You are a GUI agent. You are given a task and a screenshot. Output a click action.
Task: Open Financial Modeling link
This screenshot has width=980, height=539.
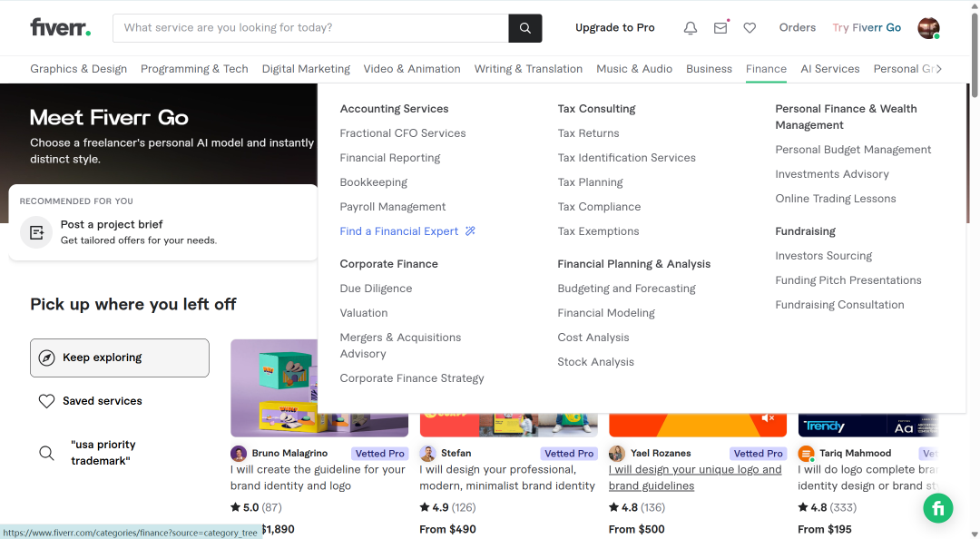606,313
